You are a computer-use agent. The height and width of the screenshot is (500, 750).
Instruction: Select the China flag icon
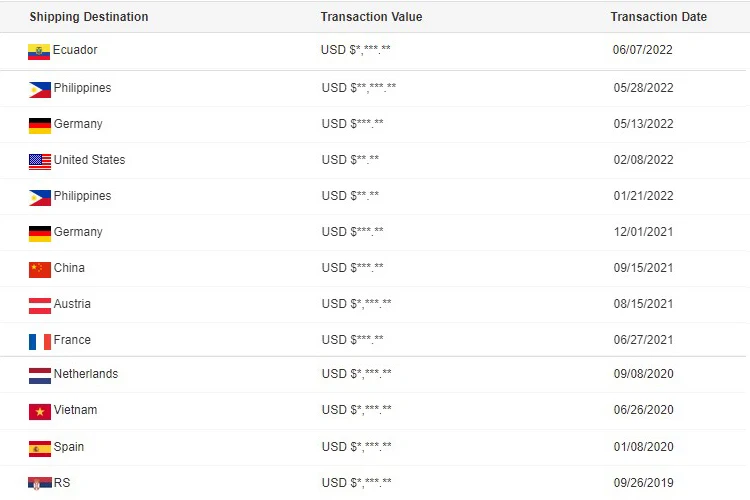pyautogui.click(x=40, y=269)
